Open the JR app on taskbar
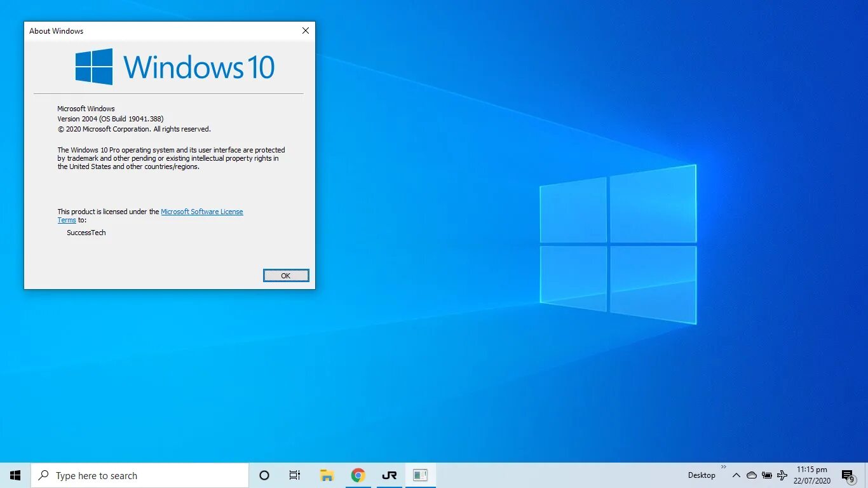This screenshot has width=868, height=488. (x=390, y=475)
